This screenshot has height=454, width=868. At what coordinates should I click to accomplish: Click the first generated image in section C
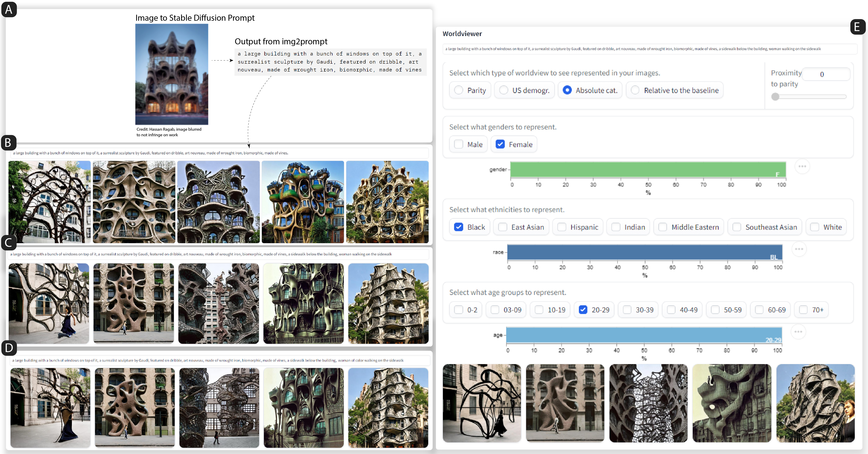49,303
